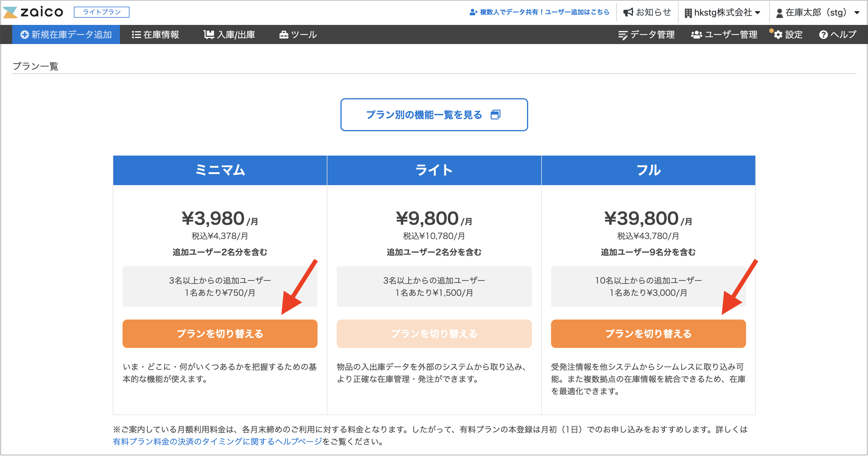Click the 新規在庫データ追加 button

[66, 34]
